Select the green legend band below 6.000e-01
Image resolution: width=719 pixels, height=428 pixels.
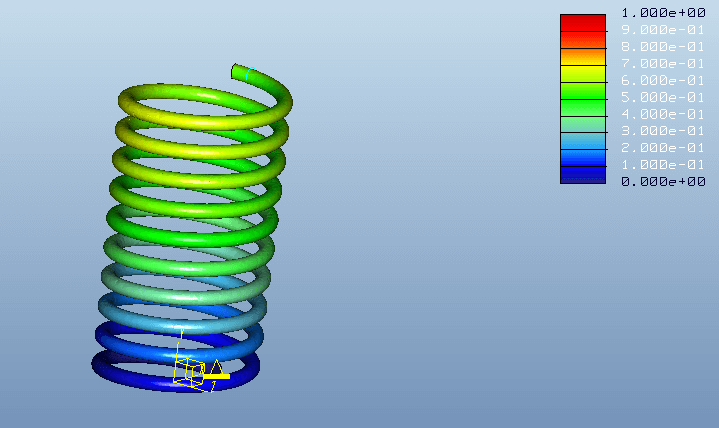(583, 90)
